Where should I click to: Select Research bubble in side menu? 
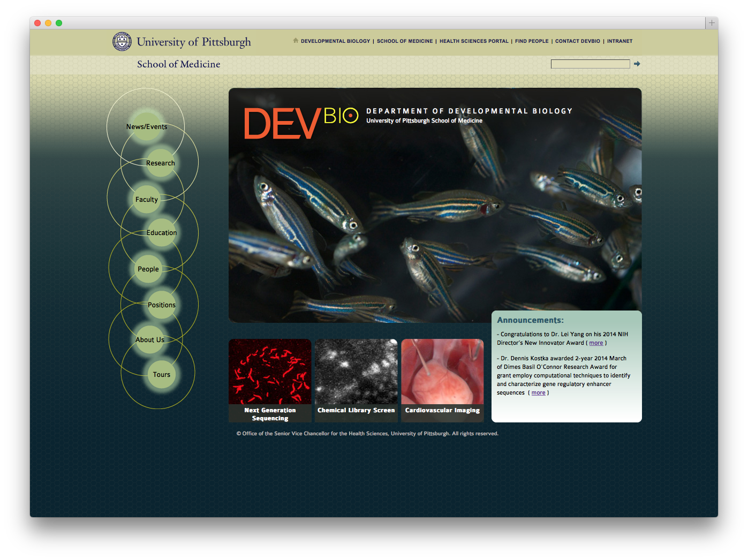tap(161, 163)
